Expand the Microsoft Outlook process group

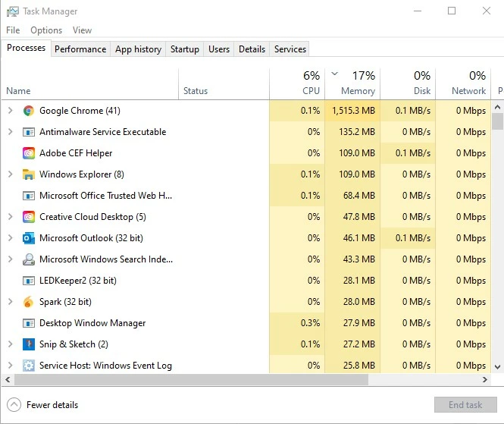(x=11, y=238)
